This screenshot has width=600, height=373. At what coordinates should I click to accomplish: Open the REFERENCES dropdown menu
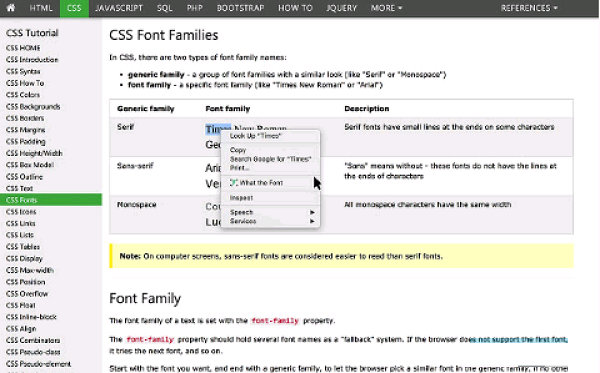pos(529,8)
